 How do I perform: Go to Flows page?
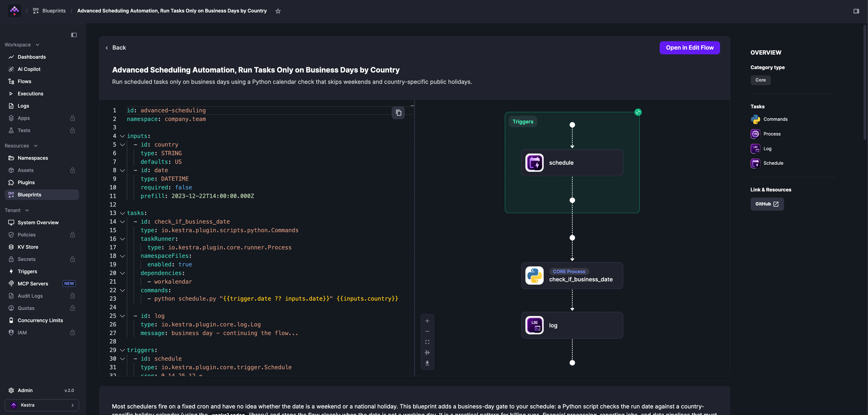point(42,82)
